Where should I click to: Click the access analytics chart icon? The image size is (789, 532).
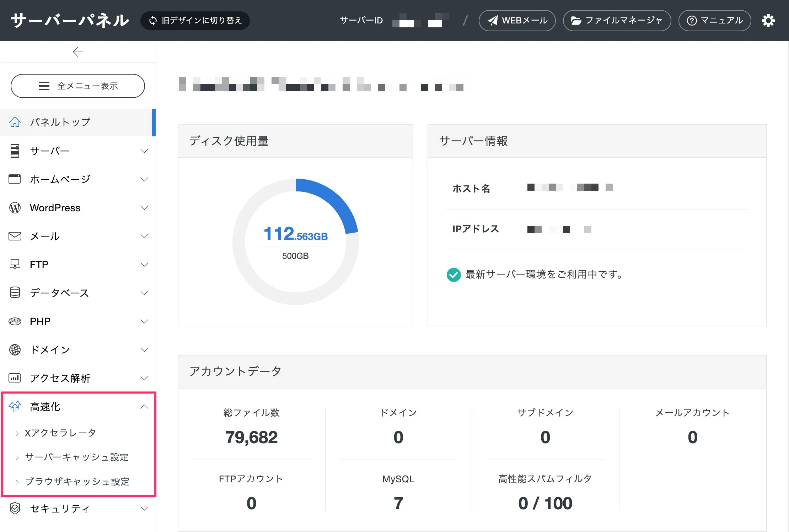(x=15, y=378)
